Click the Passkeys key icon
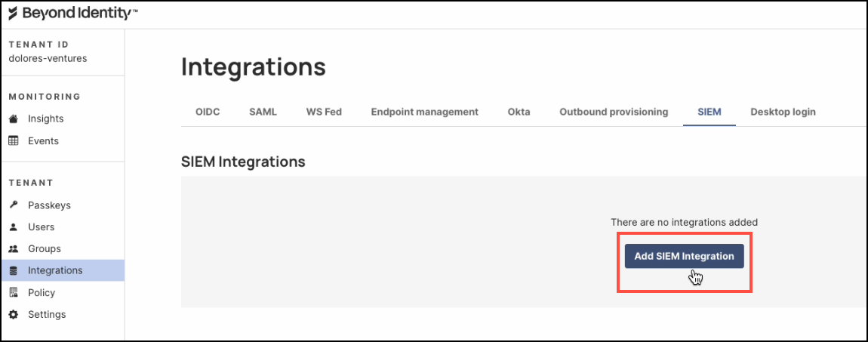The width and height of the screenshot is (868, 342). tap(14, 205)
